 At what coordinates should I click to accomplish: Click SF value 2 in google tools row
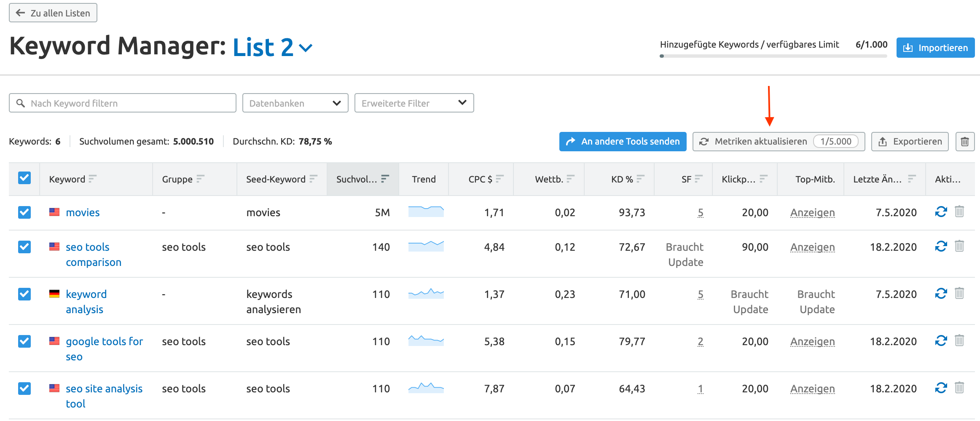[700, 341]
